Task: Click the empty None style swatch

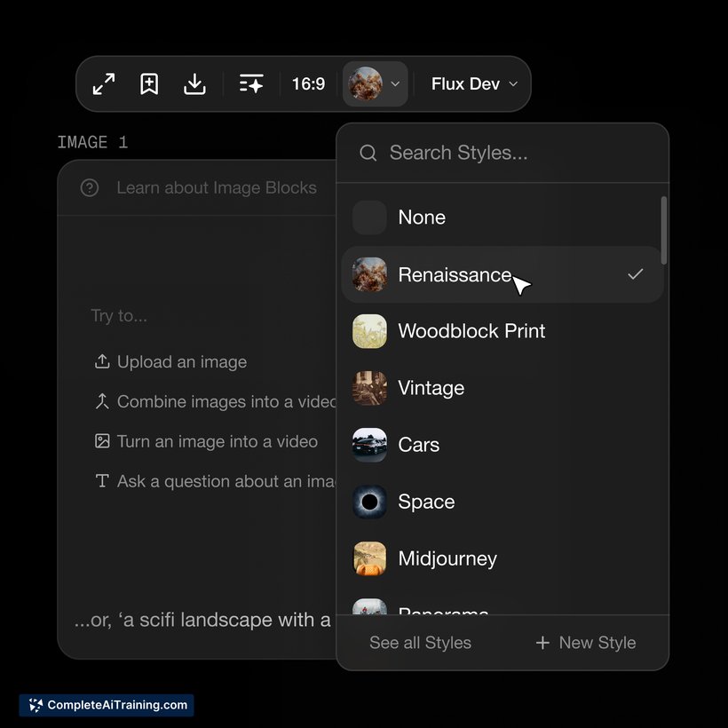Action: click(x=369, y=218)
